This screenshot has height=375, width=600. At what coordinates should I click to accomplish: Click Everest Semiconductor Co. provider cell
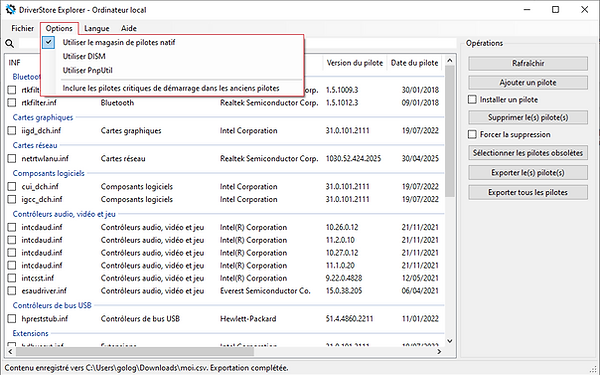tap(265, 291)
